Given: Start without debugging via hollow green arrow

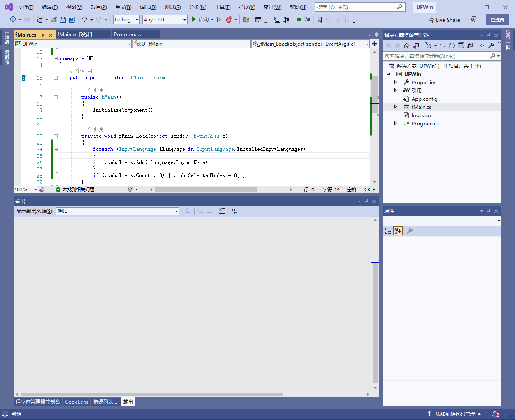Looking at the screenshot, I should point(219,20).
